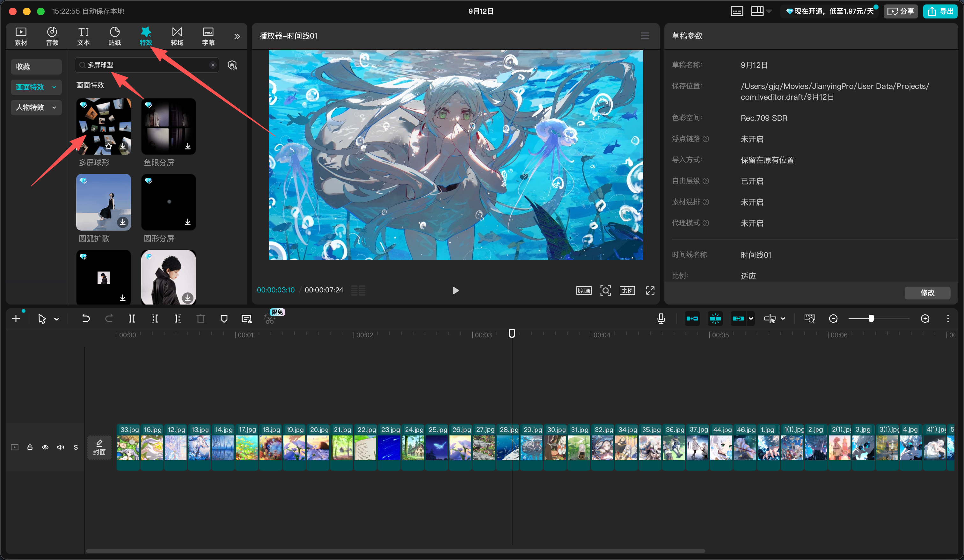Click the 修改 button in draft parameters

(x=927, y=293)
